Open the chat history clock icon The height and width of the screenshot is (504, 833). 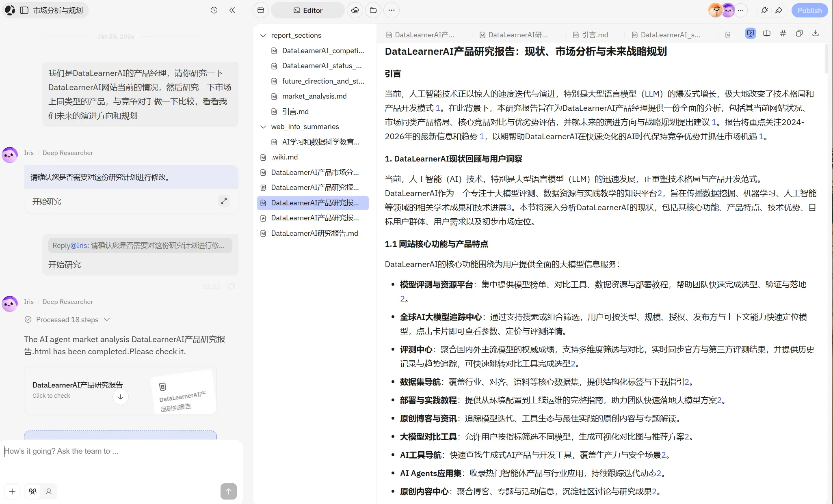tap(214, 10)
